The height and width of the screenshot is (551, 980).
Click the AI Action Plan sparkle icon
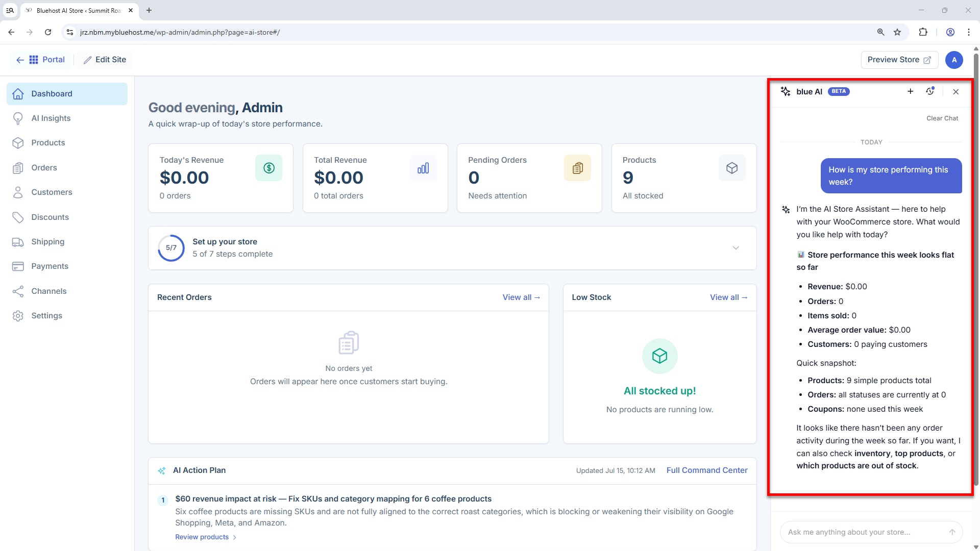point(162,470)
